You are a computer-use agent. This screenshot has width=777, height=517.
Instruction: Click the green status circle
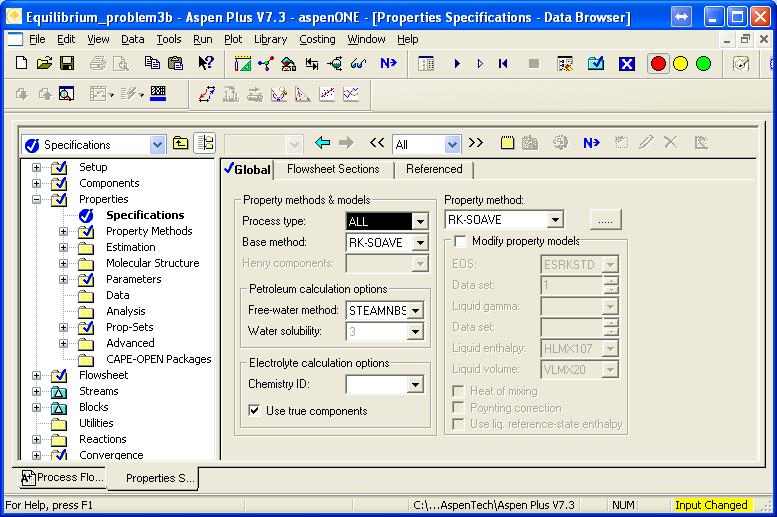coord(703,63)
